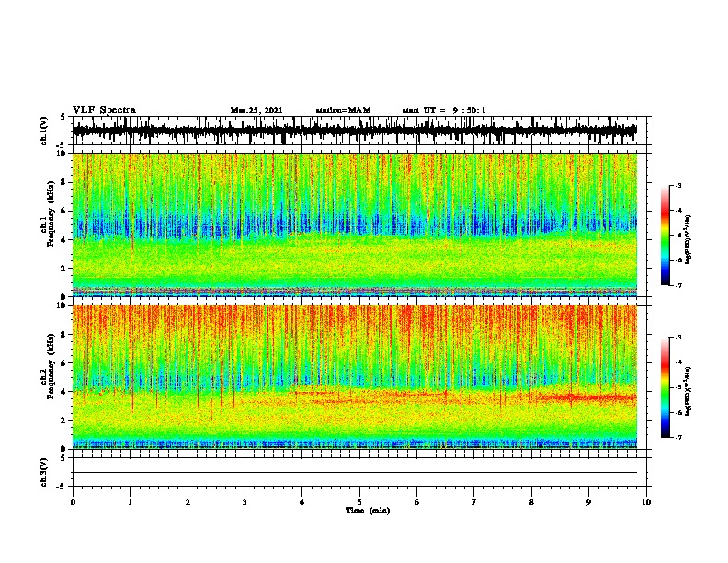Image resolution: width=728 pixels, height=563 pixels.
Task: Click the time axis tick label "5"
Action: pyautogui.click(x=359, y=502)
